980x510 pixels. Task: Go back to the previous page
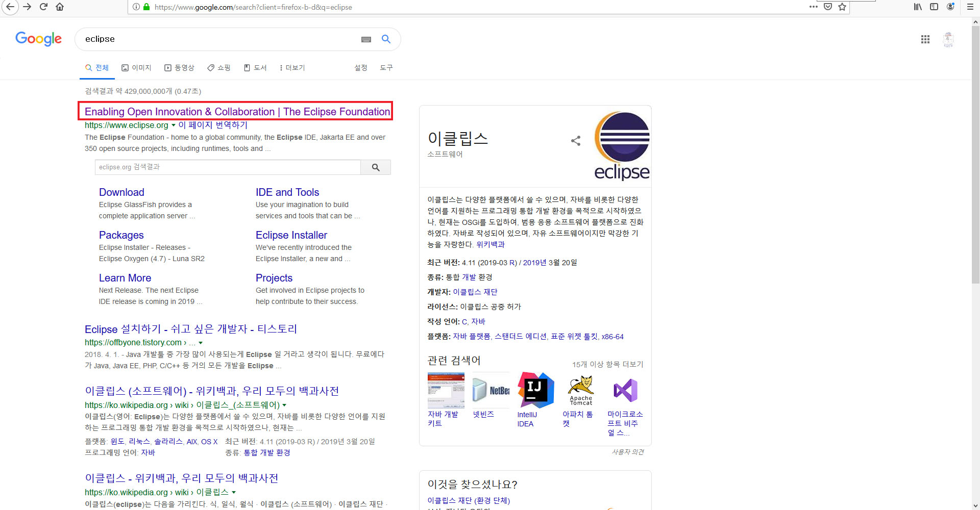(x=10, y=7)
